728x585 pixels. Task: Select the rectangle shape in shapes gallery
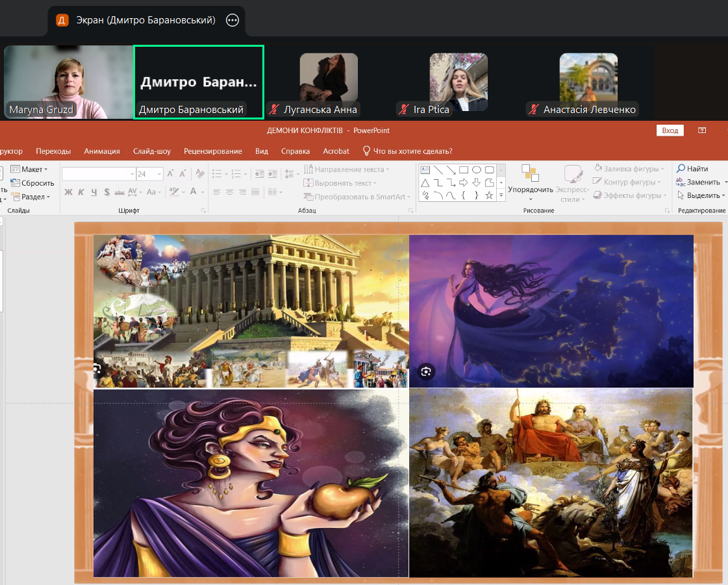click(x=464, y=170)
